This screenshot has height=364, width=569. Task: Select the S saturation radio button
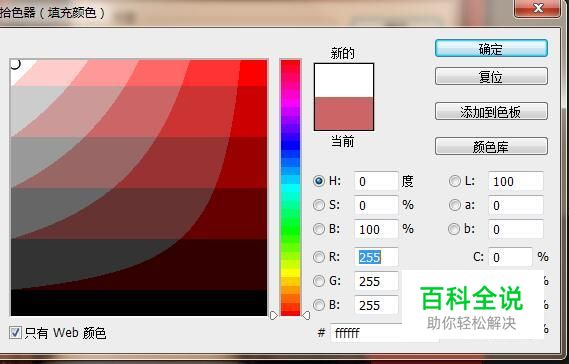[x=319, y=205]
